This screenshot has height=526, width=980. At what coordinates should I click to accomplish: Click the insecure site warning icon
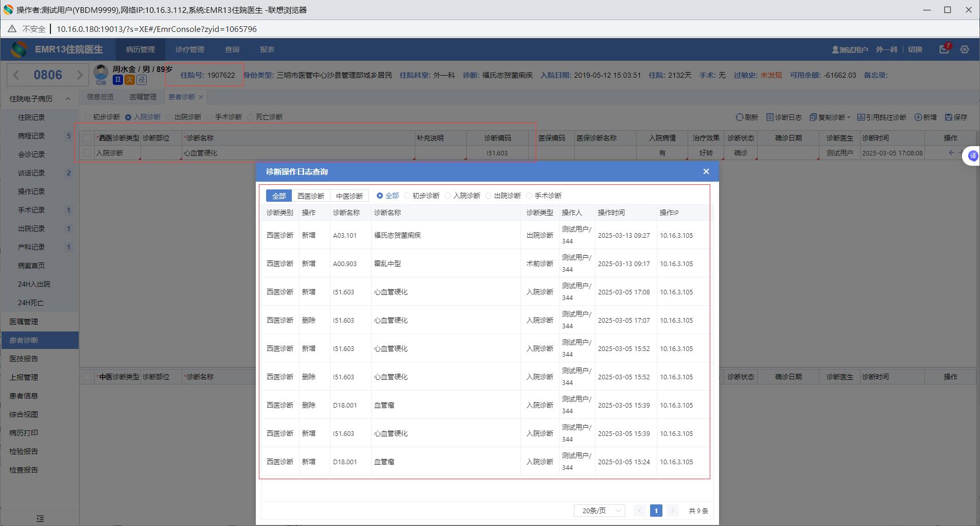(12, 29)
